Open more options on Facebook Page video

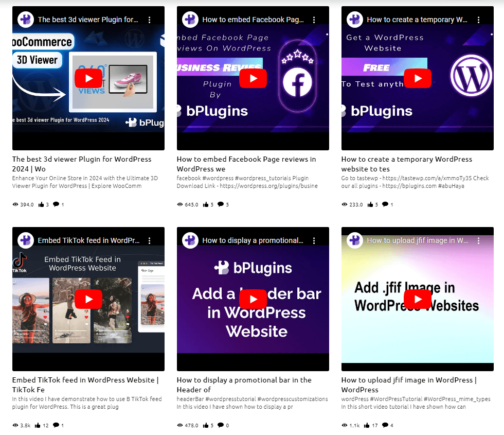314,20
